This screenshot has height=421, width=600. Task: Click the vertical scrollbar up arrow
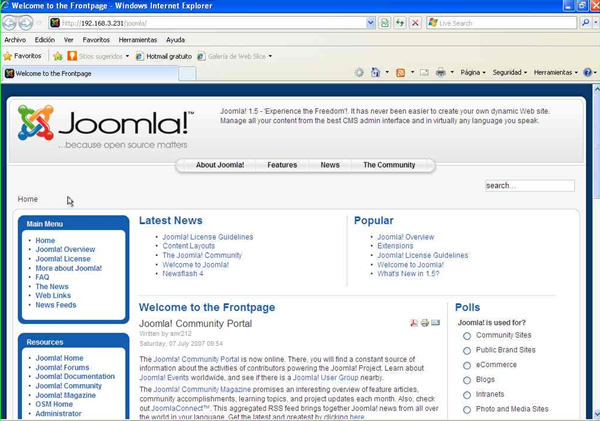[x=596, y=89]
